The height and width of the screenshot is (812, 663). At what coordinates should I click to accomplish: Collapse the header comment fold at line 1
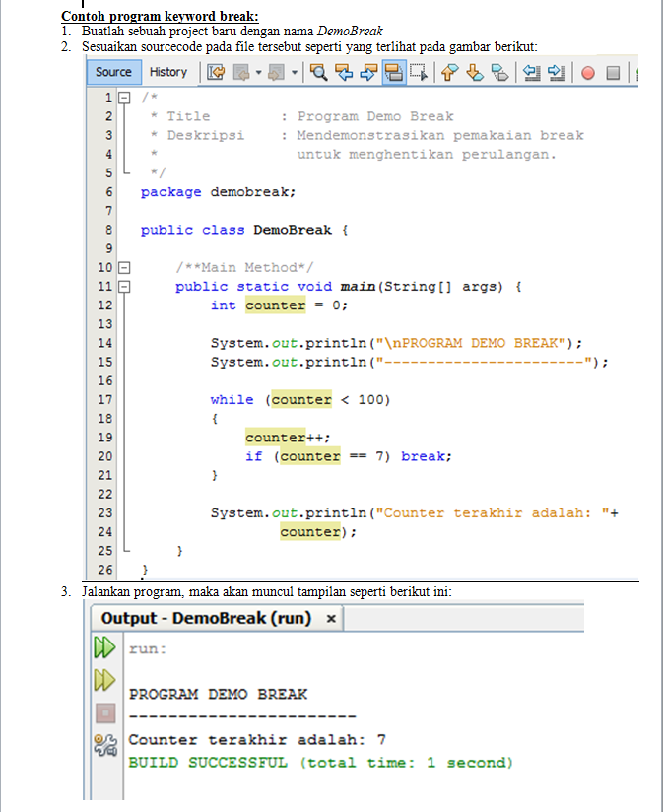(x=124, y=98)
